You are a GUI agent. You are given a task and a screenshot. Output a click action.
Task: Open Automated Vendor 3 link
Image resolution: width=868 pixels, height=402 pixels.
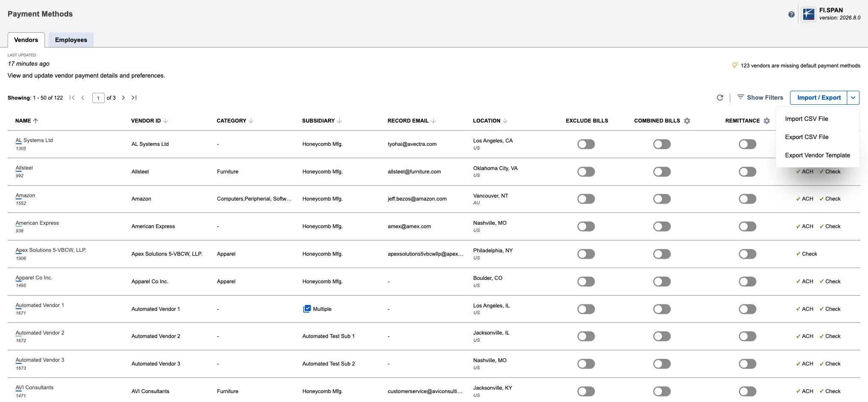[40, 360]
